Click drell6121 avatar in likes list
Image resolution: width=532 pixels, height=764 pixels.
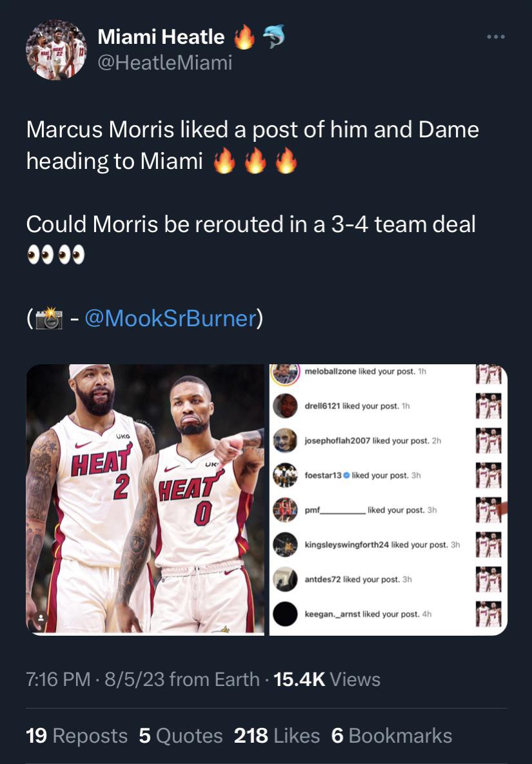[x=285, y=406]
